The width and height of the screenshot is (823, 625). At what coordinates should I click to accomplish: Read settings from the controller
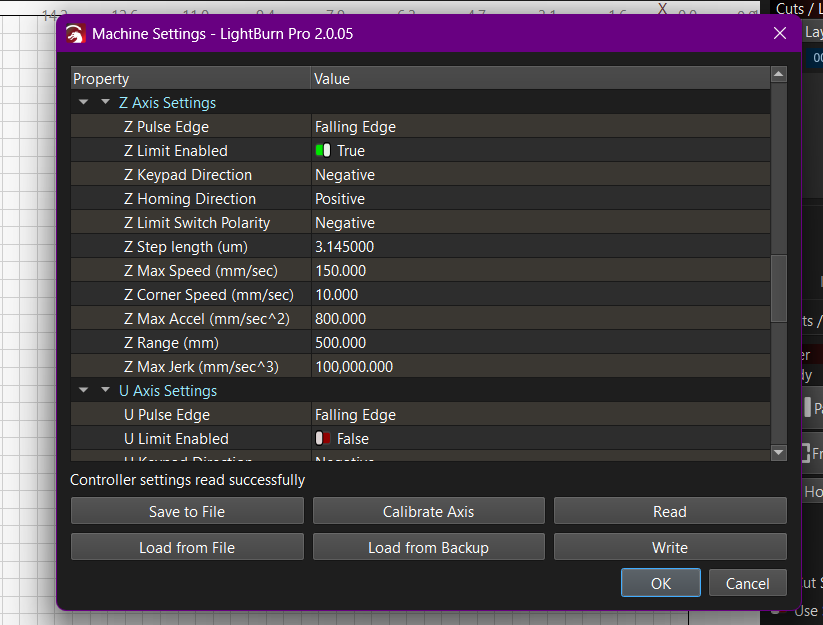point(670,511)
